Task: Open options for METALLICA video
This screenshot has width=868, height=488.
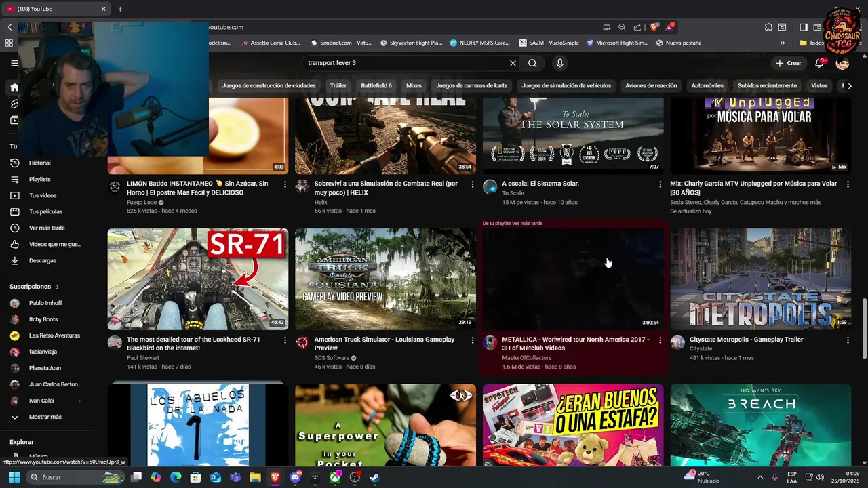Action: pos(660,340)
